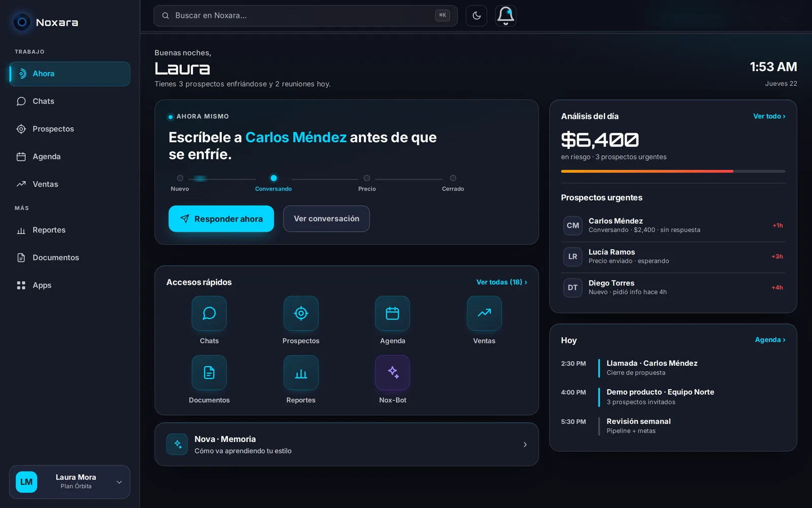Open Documentos in the sidebar

tap(70, 258)
